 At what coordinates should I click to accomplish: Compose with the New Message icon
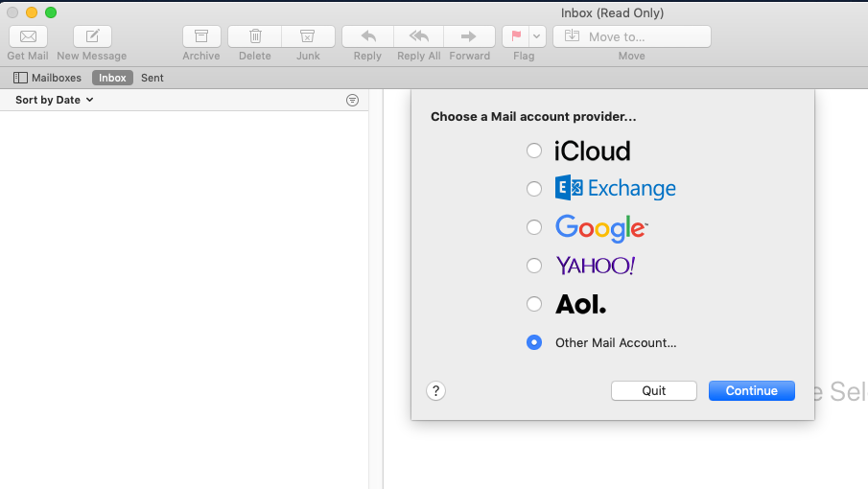pyautogui.click(x=92, y=36)
